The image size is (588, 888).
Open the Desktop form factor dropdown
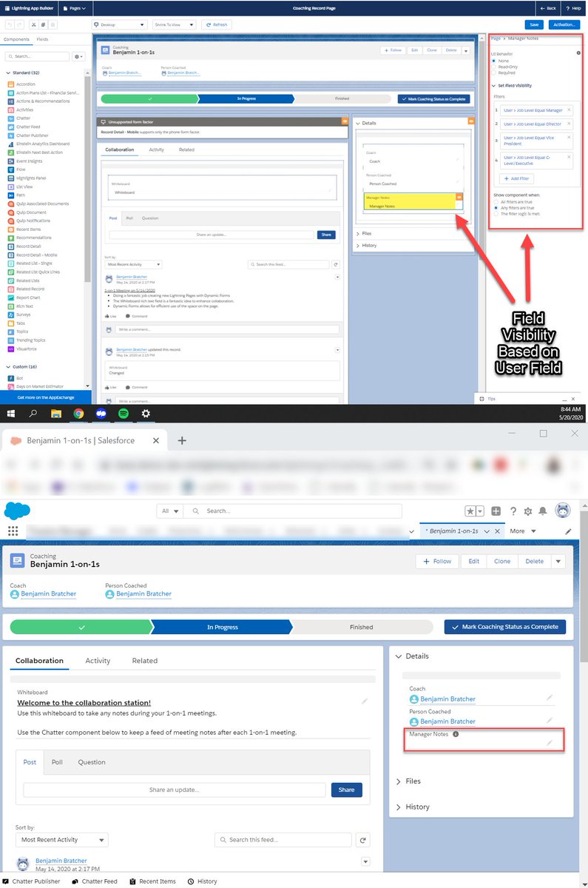click(x=120, y=24)
